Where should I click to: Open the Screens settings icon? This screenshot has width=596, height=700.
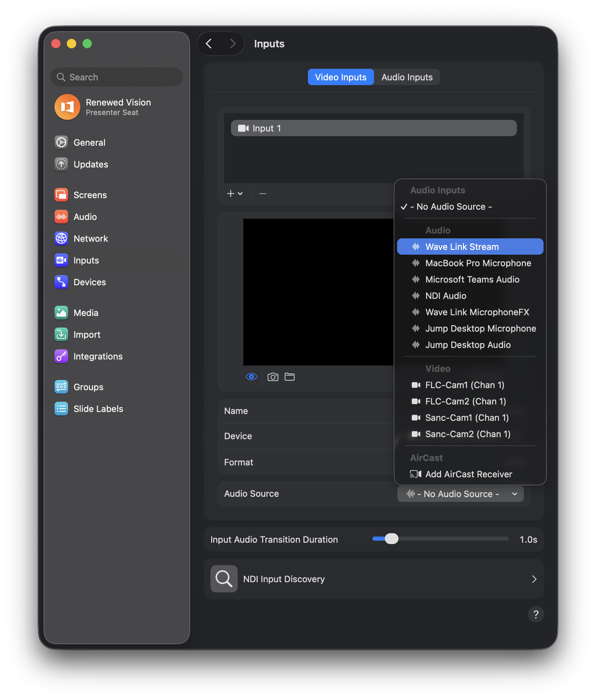(x=61, y=195)
